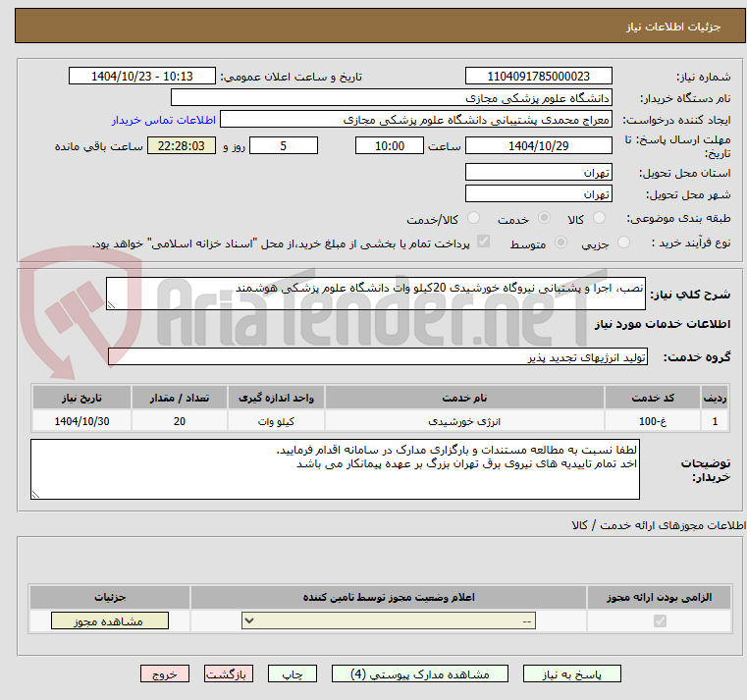This screenshot has height=700, width=747.
Task: Click the quantity cell showing 20
Action: 179,421
